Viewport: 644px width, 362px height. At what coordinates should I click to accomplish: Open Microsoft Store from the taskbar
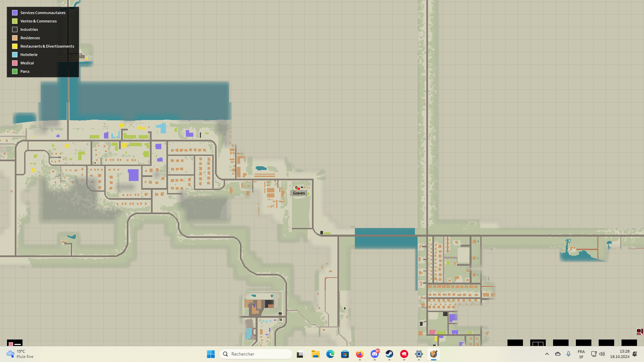(x=345, y=354)
